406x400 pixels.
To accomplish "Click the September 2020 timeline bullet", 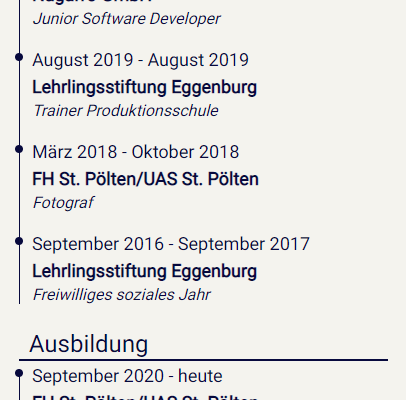I will [x=19, y=373].
